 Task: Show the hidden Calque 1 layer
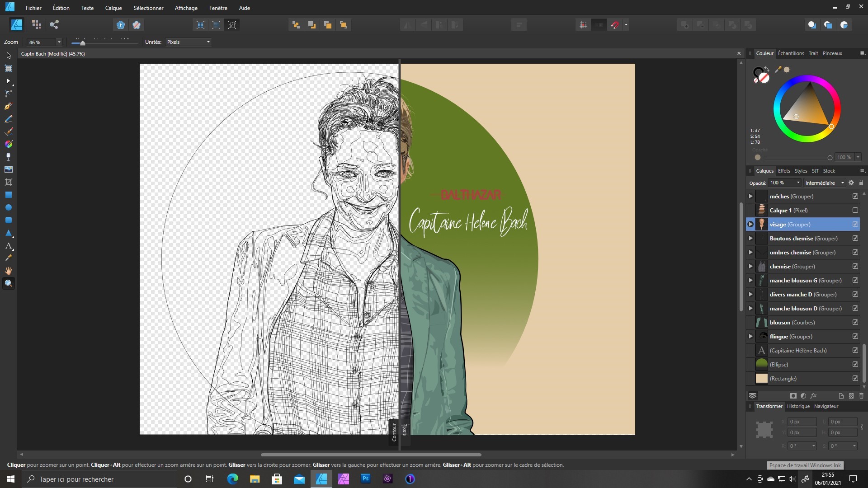tap(855, 211)
